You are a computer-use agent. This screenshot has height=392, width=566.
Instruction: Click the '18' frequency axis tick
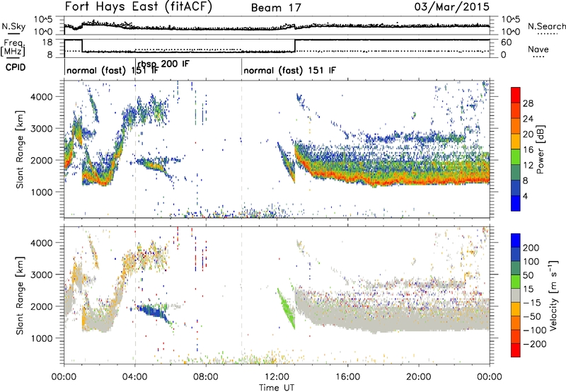[47, 42]
